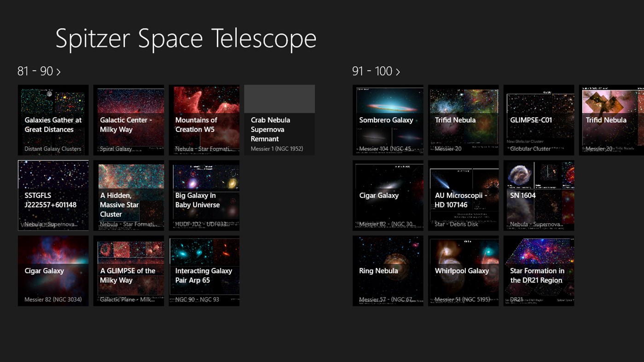Open the Whirlpool Galaxy Messier 51 image
644x362 pixels.
463,270
